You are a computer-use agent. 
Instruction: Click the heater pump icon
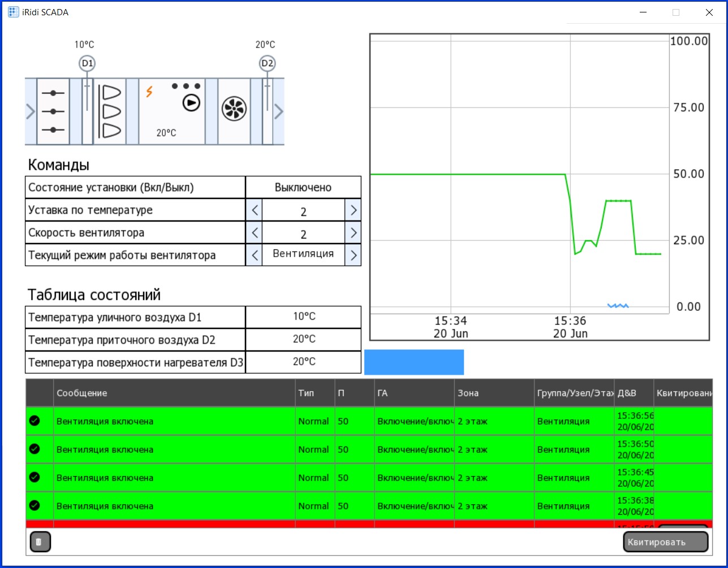(192, 103)
